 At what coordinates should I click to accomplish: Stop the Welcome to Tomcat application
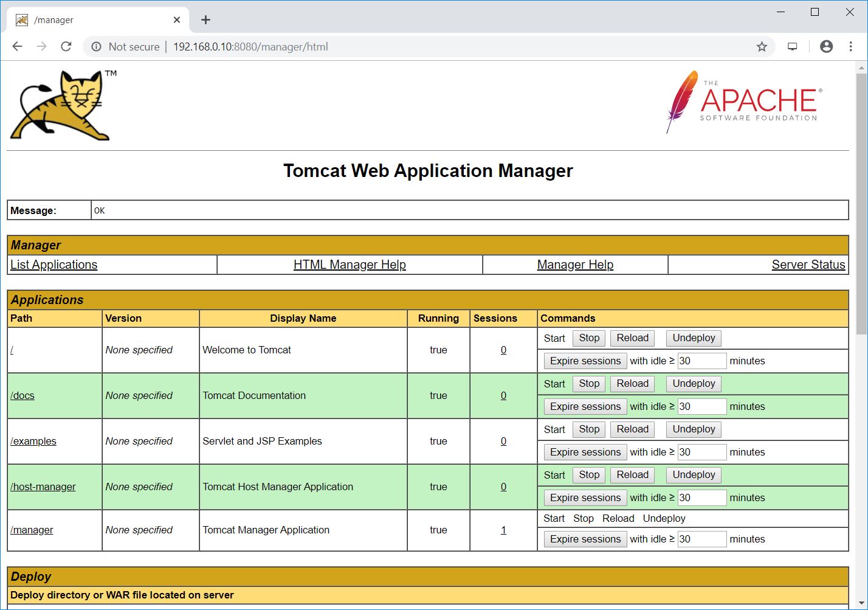click(x=589, y=338)
